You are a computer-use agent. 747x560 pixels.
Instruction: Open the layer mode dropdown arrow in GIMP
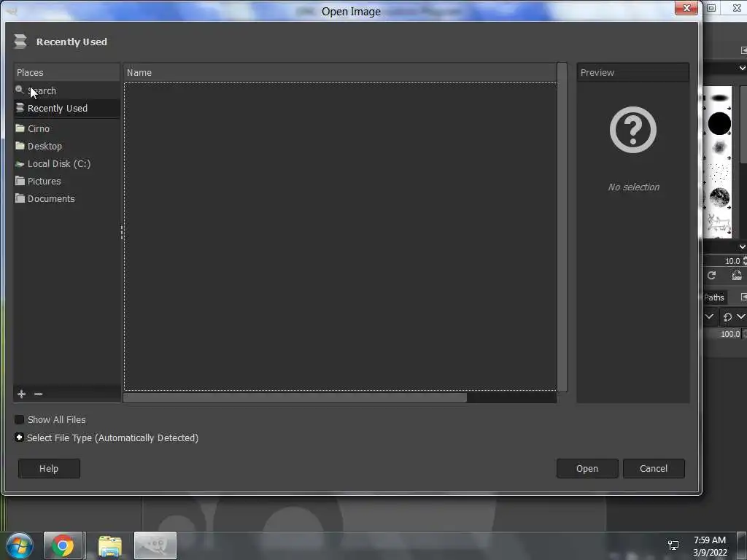click(709, 316)
